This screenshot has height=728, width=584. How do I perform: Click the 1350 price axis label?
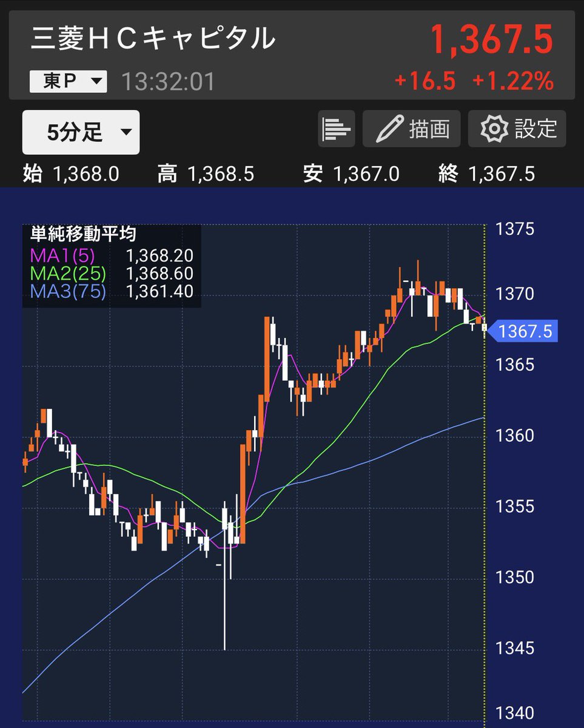click(515, 577)
